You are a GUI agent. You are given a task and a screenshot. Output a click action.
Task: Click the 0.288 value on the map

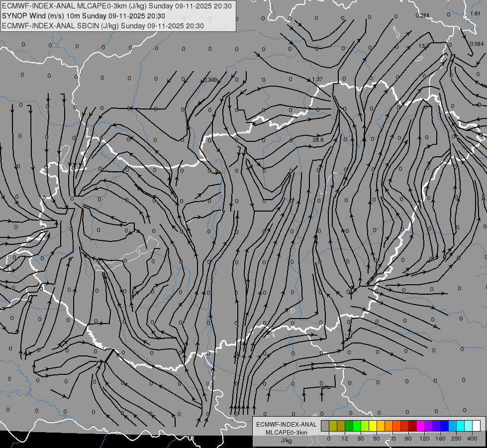[422, 15]
